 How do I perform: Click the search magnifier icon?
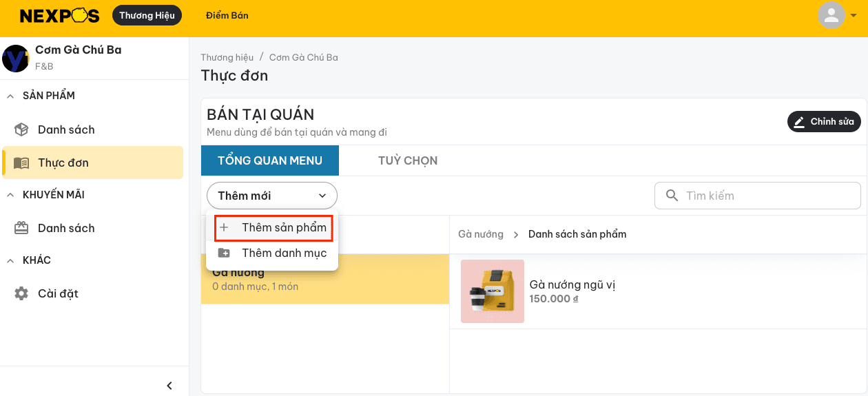point(672,196)
